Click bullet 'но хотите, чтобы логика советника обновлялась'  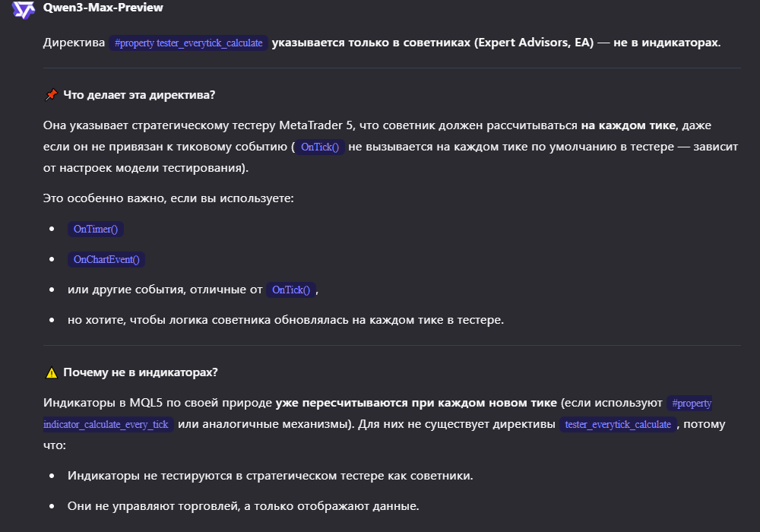(x=285, y=320)
